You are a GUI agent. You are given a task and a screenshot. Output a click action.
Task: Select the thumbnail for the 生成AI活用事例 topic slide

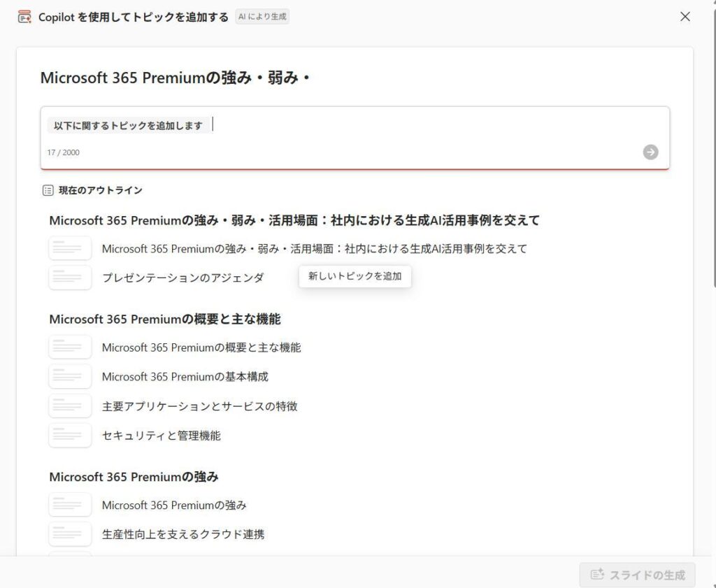click(x=70, y=248)
